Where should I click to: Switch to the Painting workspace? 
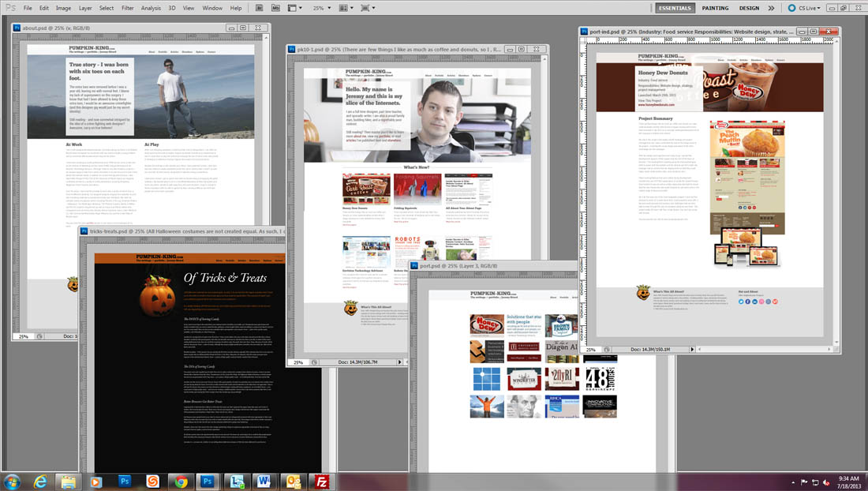715,8
